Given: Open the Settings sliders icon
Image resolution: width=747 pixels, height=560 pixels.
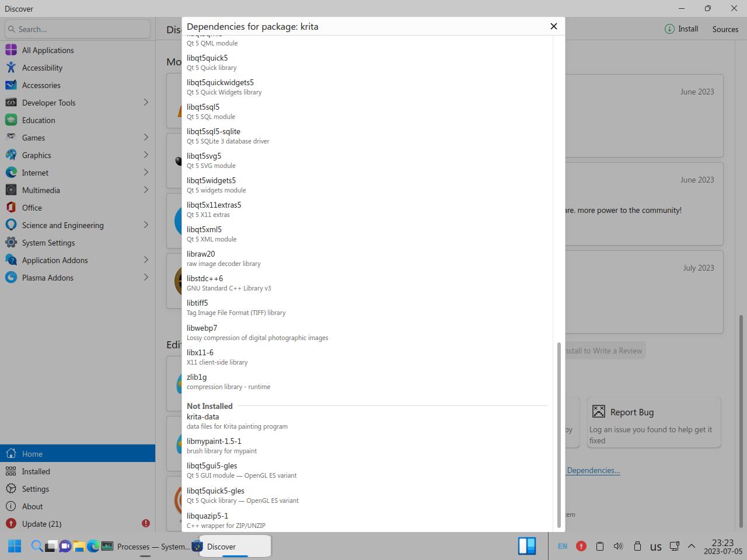Looking at the screenshot, I should pyautogui.click(x=11, y=489).
